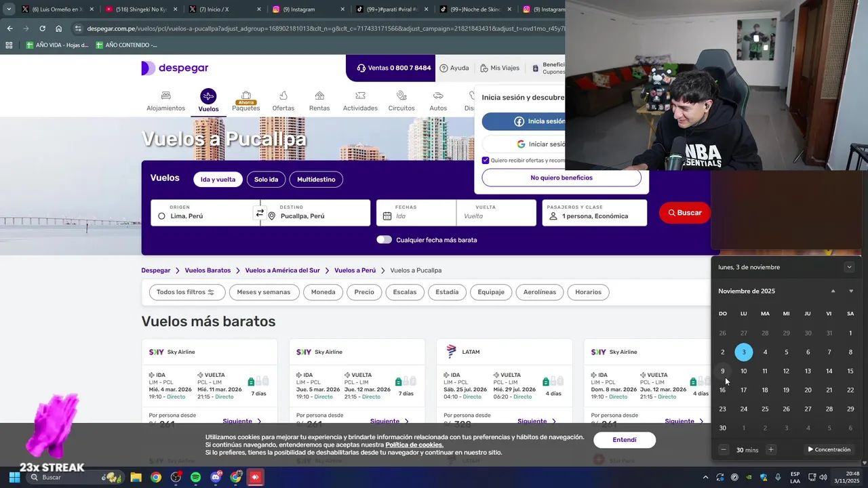Open the AÑO VIDA bookmark
The height and width of the screenshot is (488, 868).
coord(57,45)
